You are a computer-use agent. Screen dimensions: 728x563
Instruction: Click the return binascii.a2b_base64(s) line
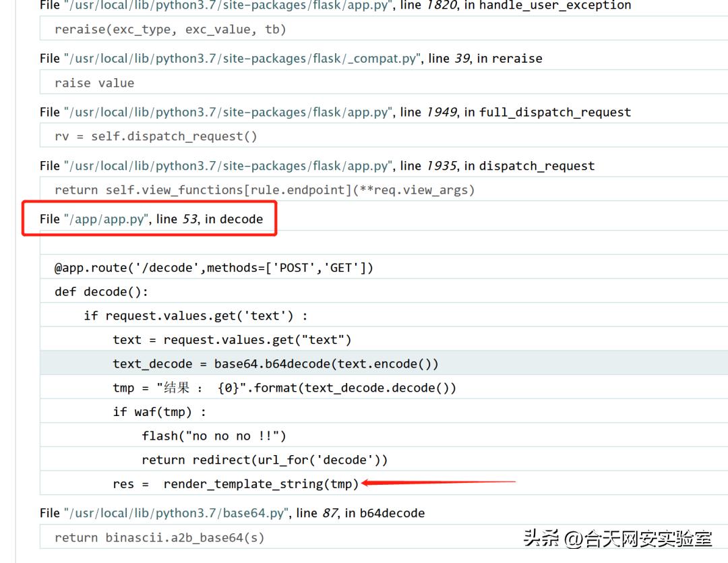(x=384, y=537)
